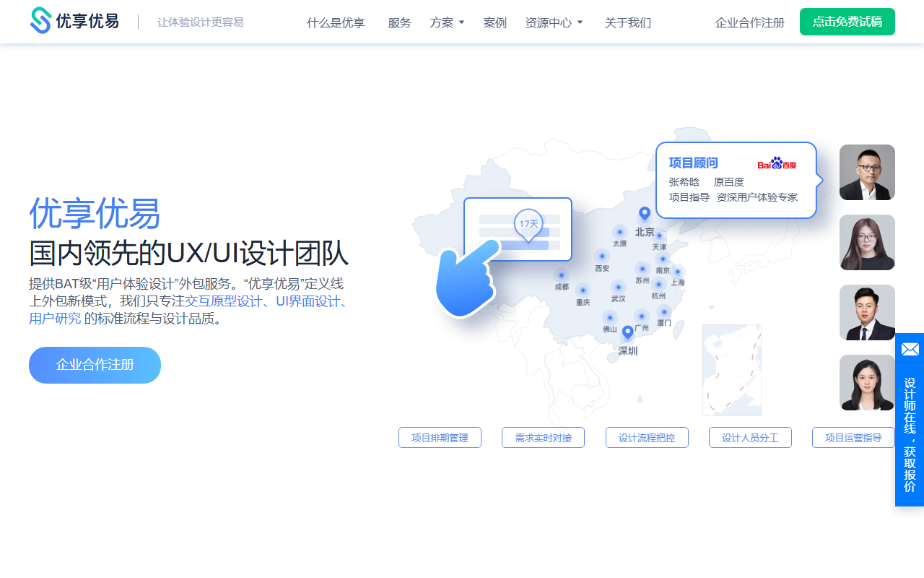Click the bottom woman portrait thumbnail
924x578 pixels.
(x=867, y=382)
